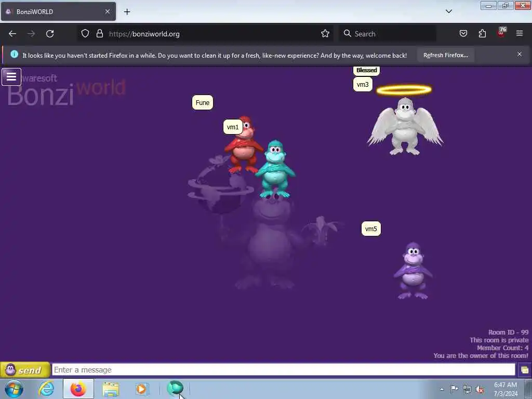
Task: Go back to previous page
Action: [x=12, y=34]
